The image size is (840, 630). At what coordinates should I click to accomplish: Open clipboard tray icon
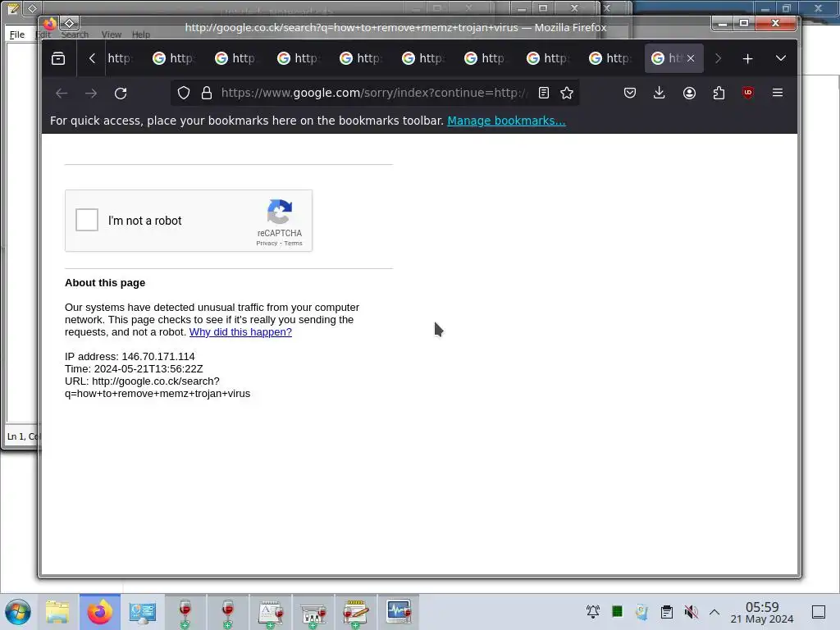click(667, 612)
